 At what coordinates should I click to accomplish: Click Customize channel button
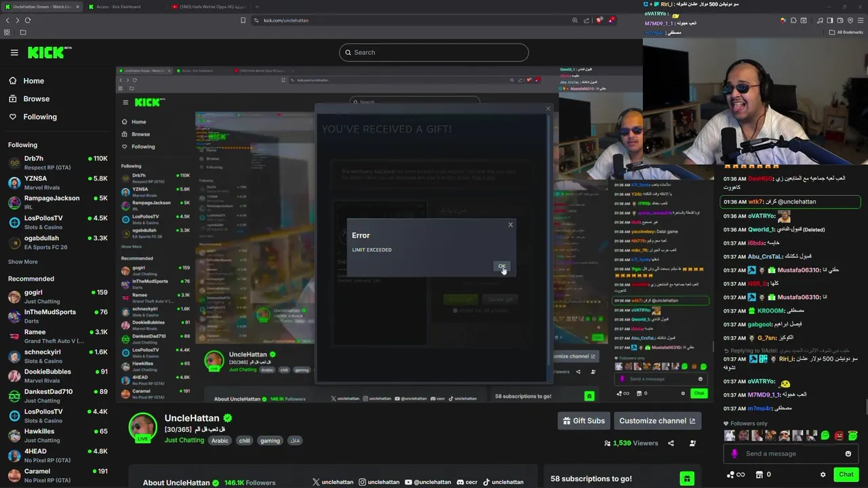tap(657, 421)
